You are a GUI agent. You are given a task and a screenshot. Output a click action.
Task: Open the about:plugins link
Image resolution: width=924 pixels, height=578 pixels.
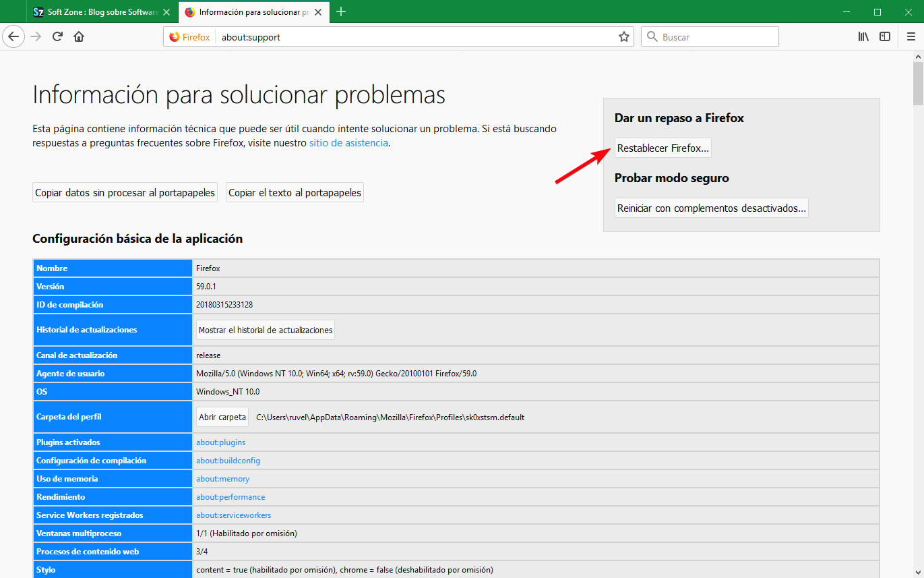(221, 442)
